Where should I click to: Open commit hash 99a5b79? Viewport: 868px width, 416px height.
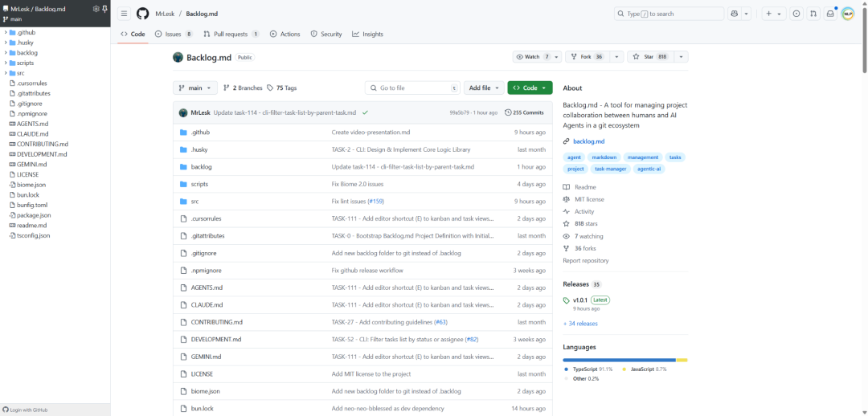[460, 112]
